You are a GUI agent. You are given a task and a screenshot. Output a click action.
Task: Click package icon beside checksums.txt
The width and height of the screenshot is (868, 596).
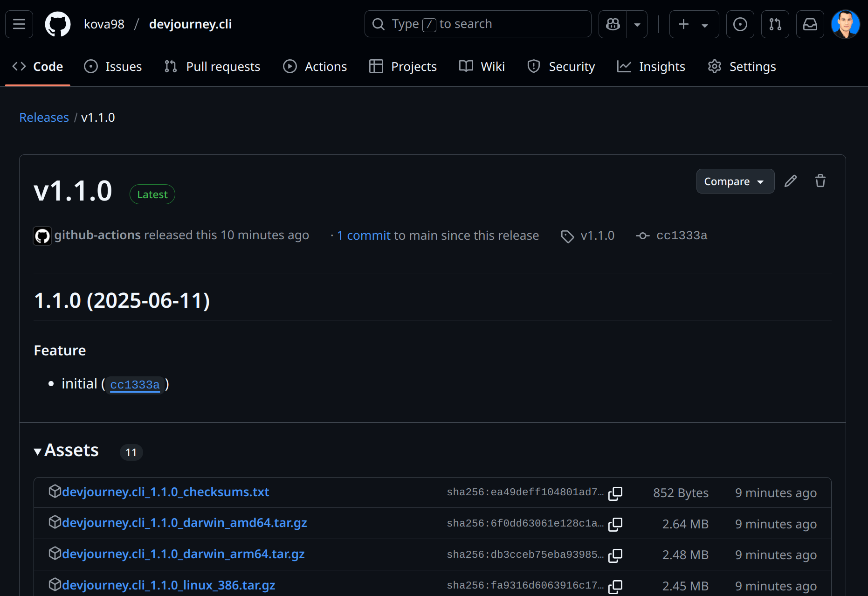click(x=55, y=491)
